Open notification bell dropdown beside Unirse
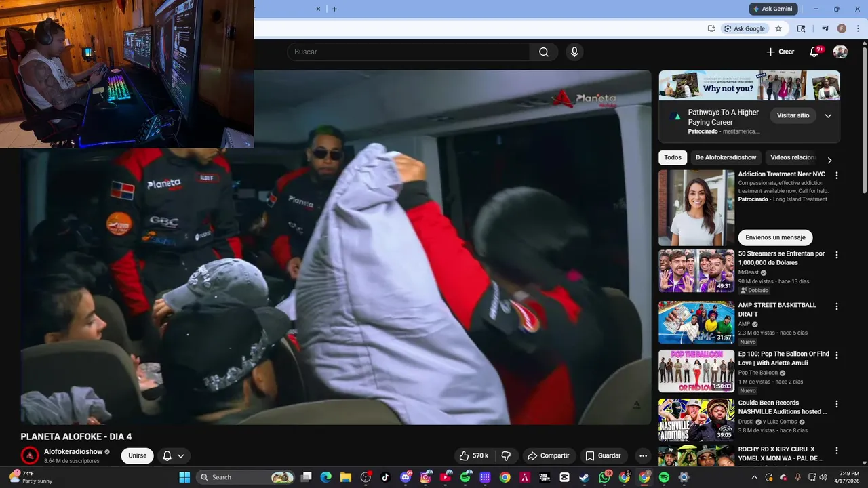 (174, 455)
